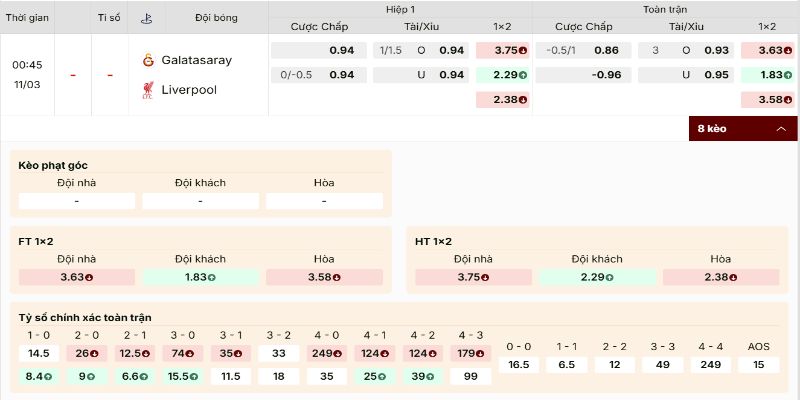This screenshot has height=400, width=800.
Task: Select the AOS odds 15
Action: (x=759, y=365)
